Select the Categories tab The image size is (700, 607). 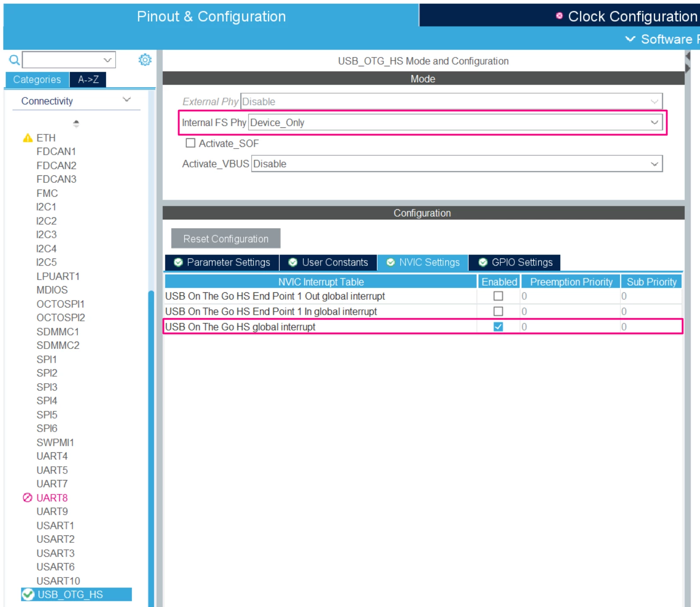pos(37,80)
